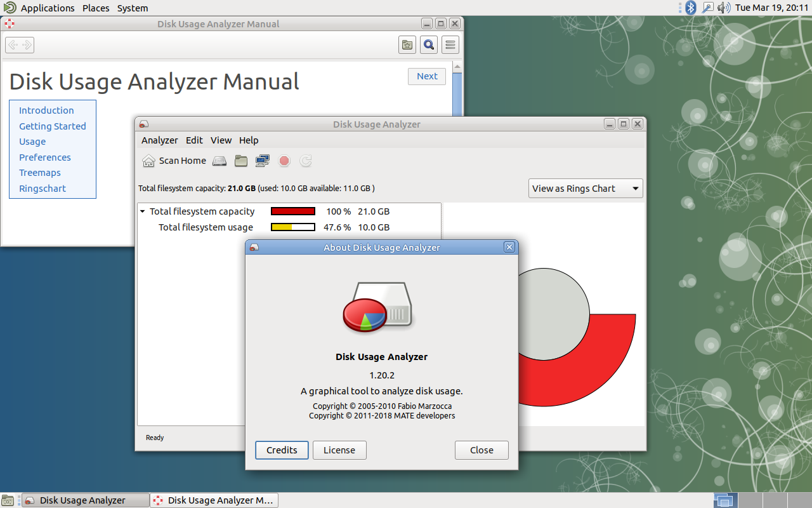812x508 pixels.
Task: Open the Help menu
Action: point(249,140)
